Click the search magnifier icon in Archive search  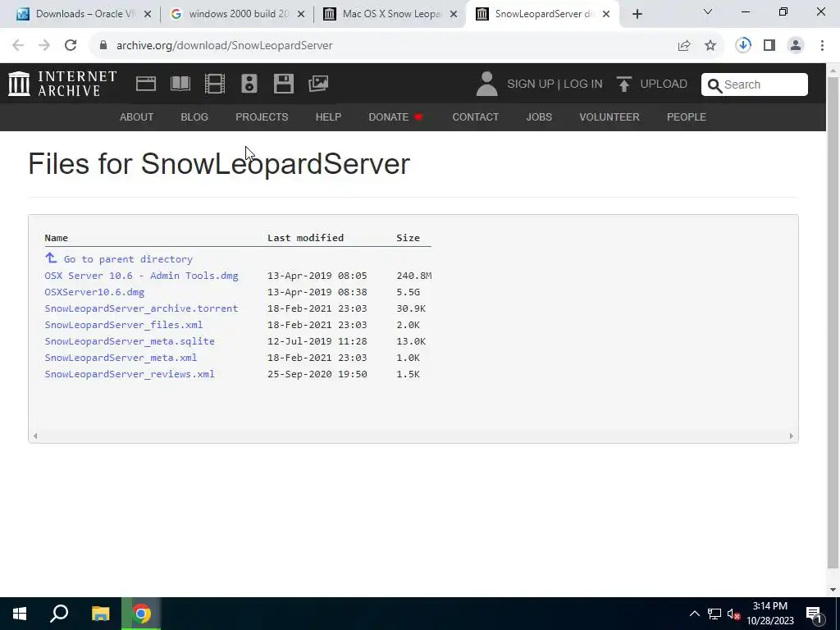(714, 85)
